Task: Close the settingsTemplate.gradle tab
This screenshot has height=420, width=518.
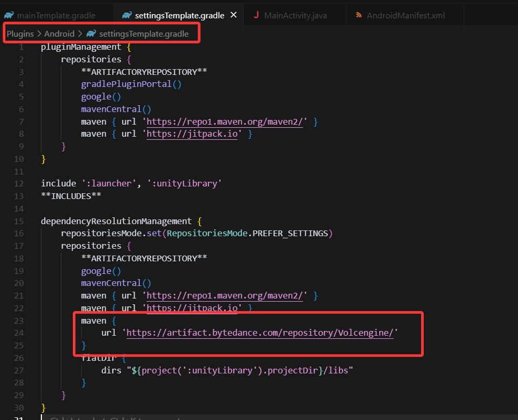Action: click(x=234, y=15)
